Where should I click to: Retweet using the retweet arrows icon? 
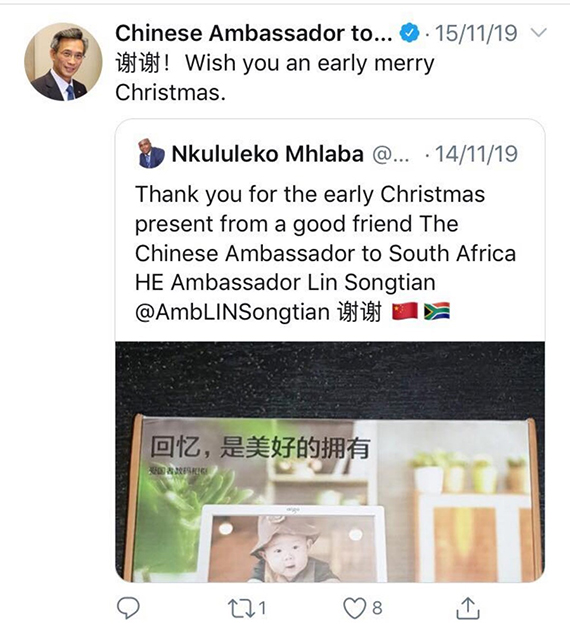(x=241, y=608)
